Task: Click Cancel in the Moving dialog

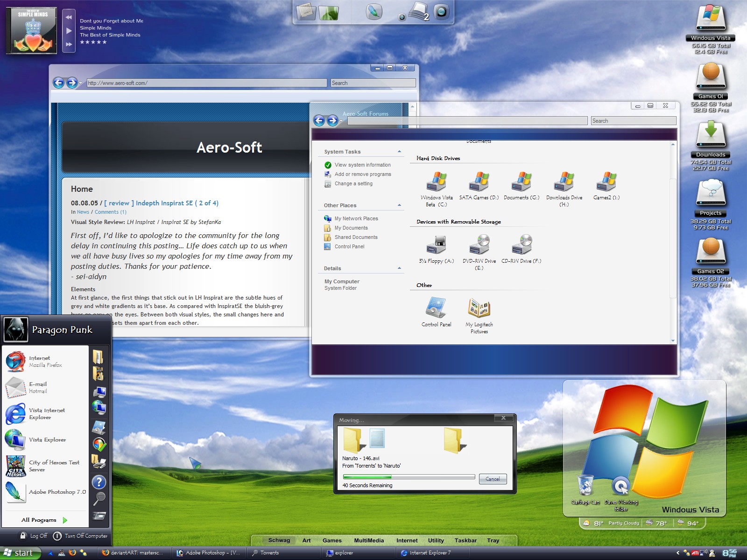Action: (x=493, y=479)
